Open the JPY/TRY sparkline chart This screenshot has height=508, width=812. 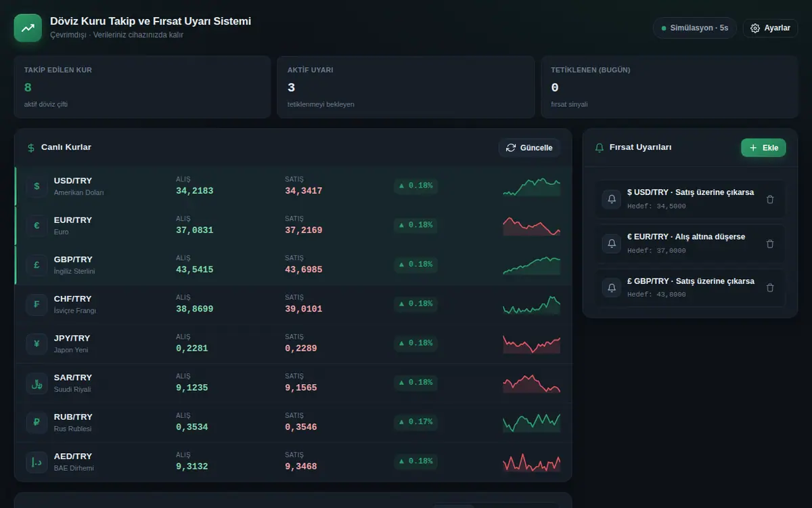point(532,343)
